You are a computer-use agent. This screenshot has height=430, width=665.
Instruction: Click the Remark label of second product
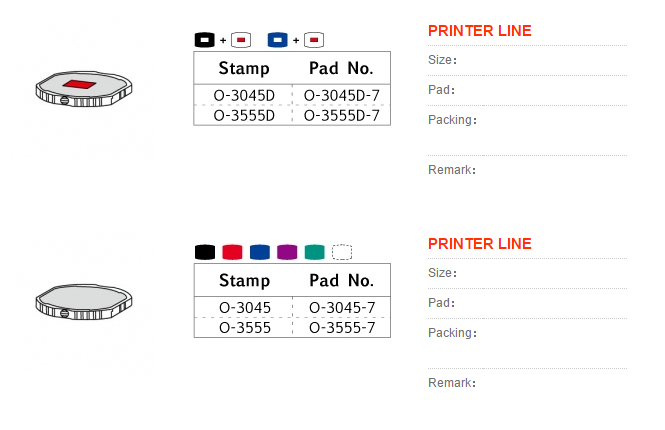[x=452, y=383]
